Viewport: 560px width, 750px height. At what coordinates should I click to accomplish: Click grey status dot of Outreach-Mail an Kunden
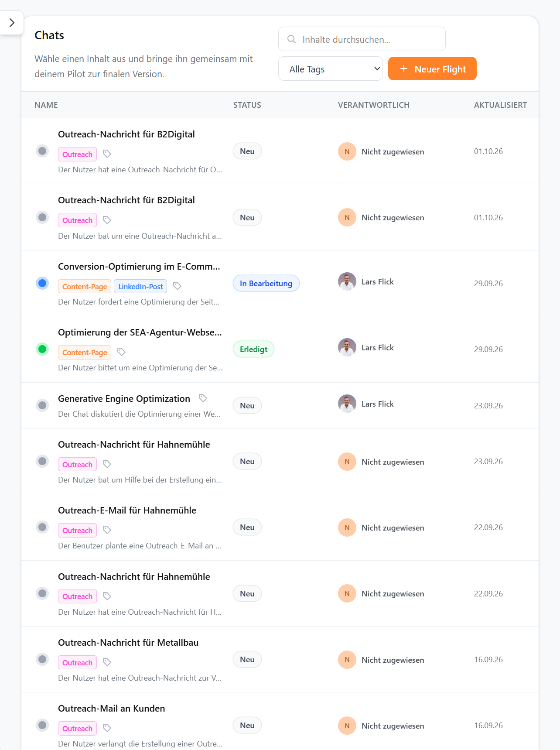pos(42,725)
